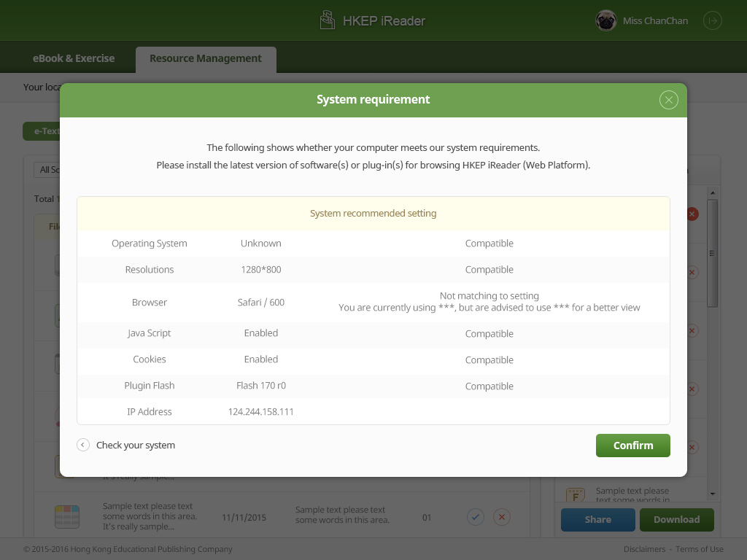Click the HKEP iReader logo icon
This screenshot has width=747, height=560.
click(328, 20)
